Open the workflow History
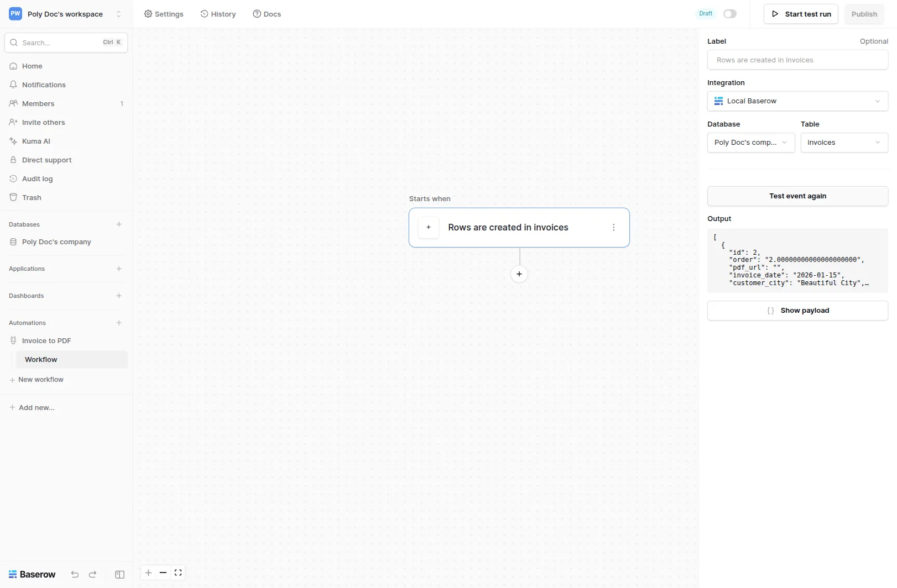This screenshot has width=897, height=588. (x=218, y=14)
